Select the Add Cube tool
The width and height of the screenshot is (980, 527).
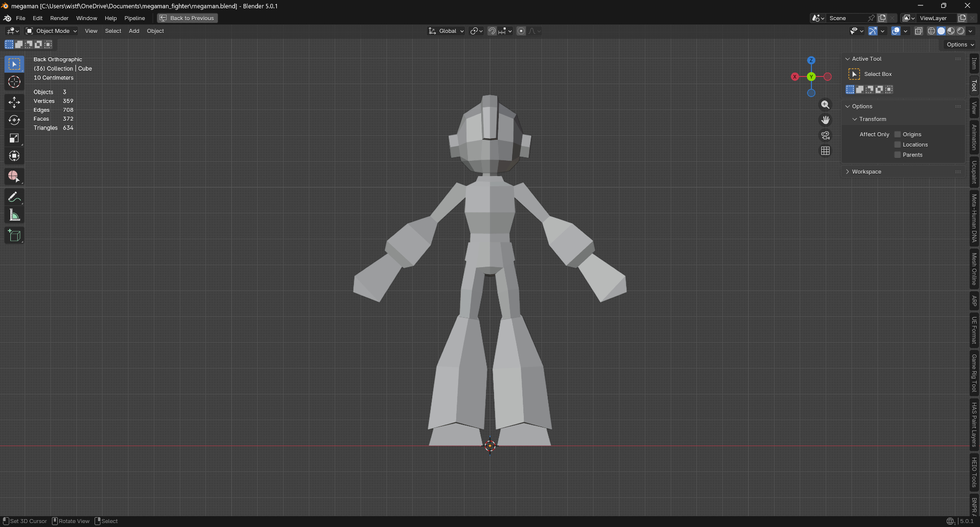tap(14, 235)
